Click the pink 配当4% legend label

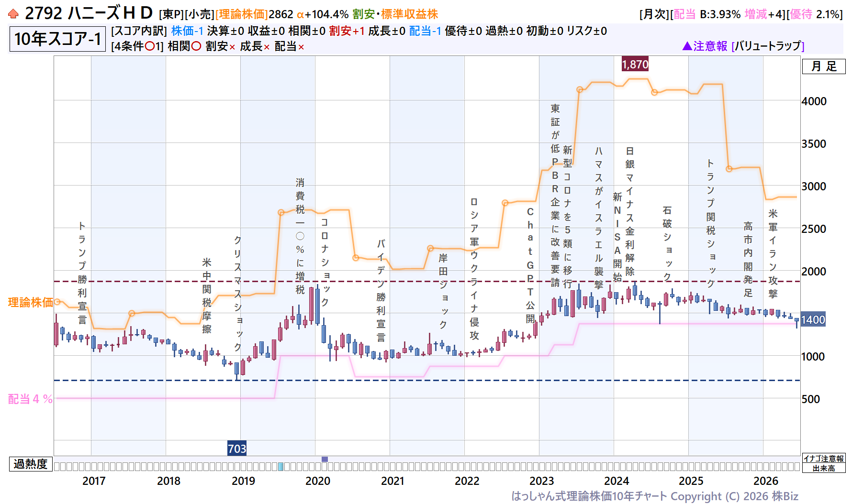(x=30, y=399)
